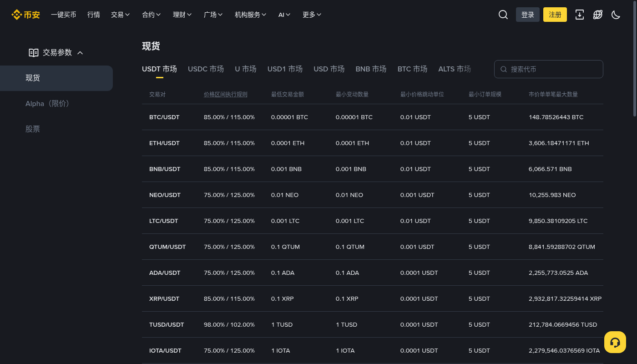This screenshot has height=364, width=637.
Task: Switch to the USD 市场 tab
Action: point(329,69)
